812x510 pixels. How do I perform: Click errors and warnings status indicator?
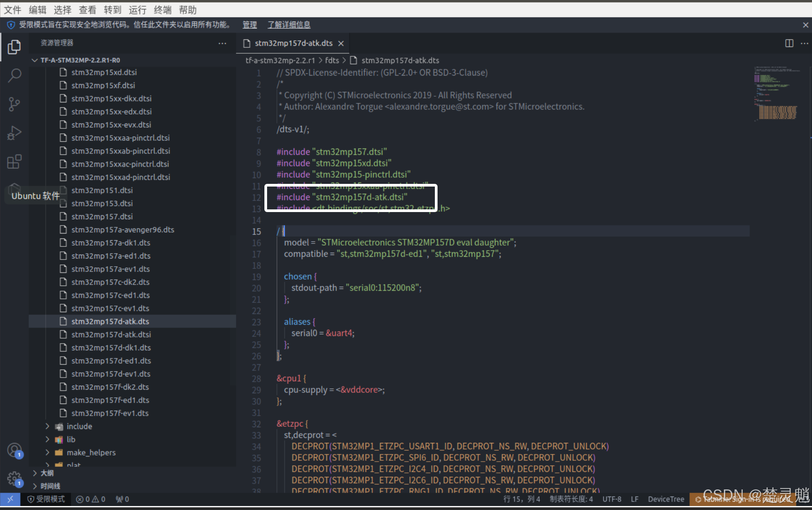pos(91,499)
